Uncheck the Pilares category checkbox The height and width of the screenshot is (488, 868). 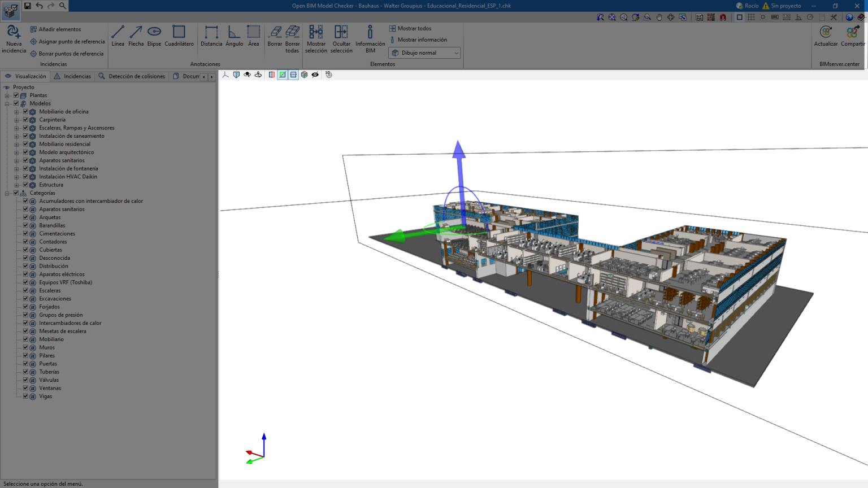(25, 356)
